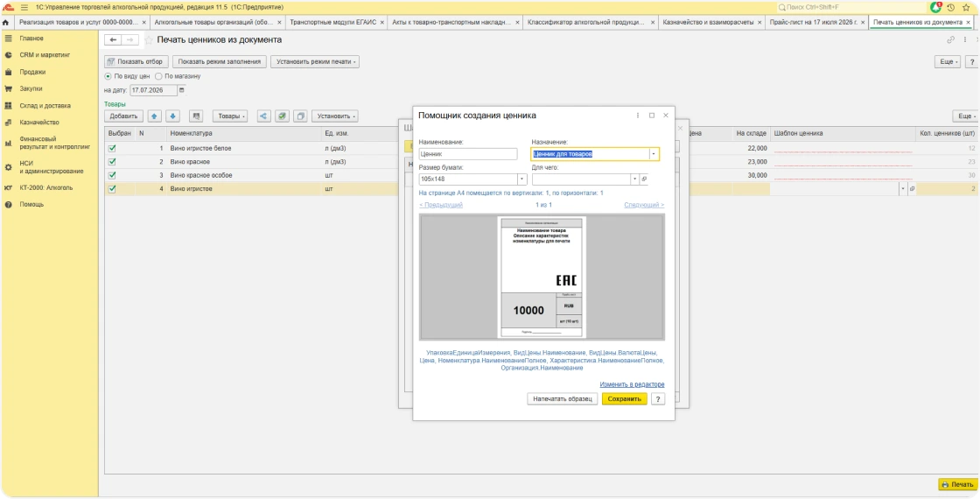Viewport: 980px width, 499px height.
Task: Select the По виду цен radio option
Action: click(108, 76)
